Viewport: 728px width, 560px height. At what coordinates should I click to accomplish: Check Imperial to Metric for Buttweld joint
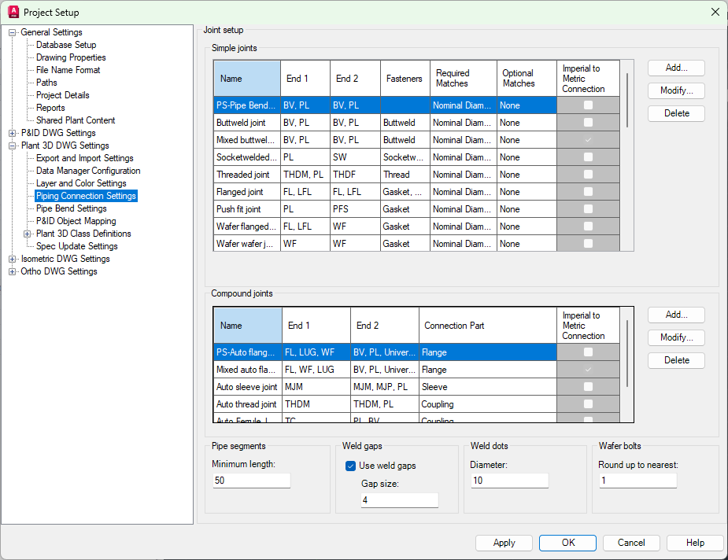[588, 123]
